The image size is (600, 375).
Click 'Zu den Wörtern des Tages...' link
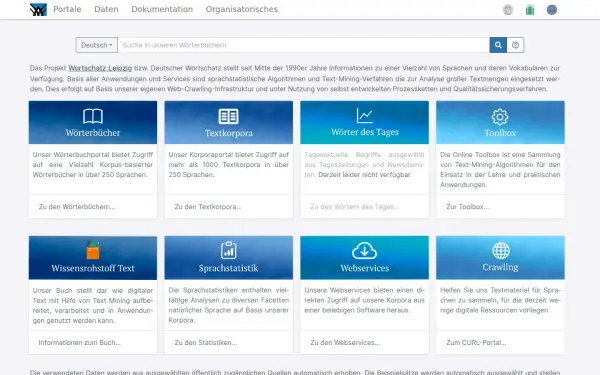click(x=355, y=207)
